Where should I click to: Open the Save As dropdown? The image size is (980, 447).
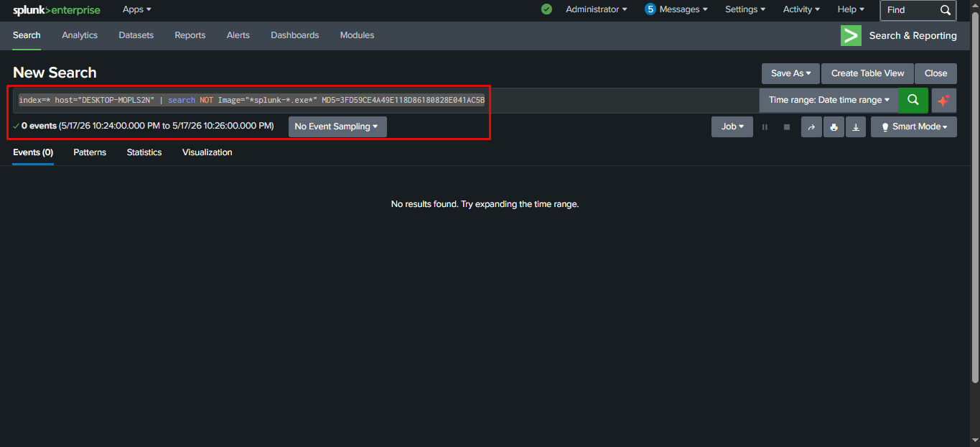[x=790, y=73]
